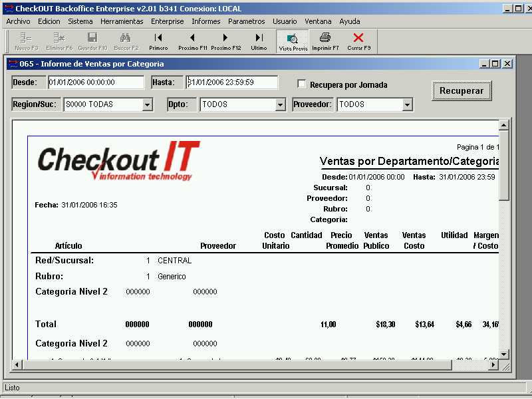Open the Usuario menu

coord(285,21)
